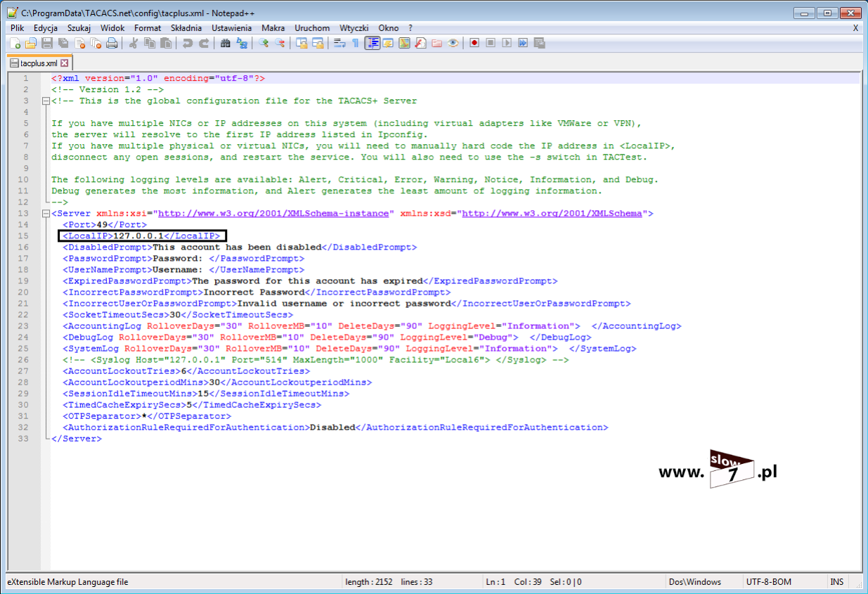Cut the selection using scissors icon
The image size is (868, 594).
134,43
